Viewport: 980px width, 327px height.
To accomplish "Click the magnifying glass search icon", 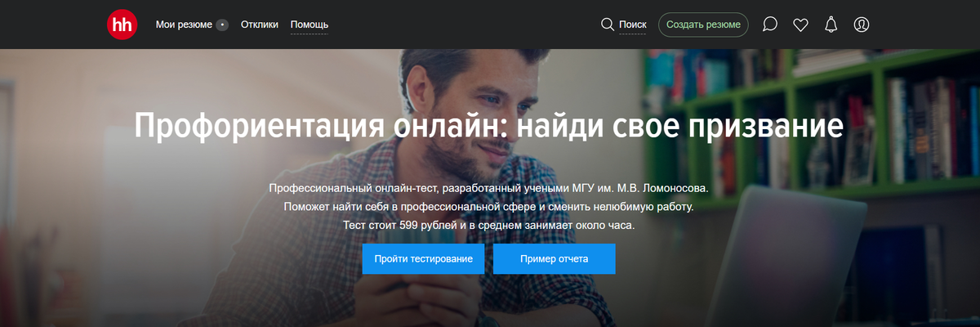I will [608, 25].
